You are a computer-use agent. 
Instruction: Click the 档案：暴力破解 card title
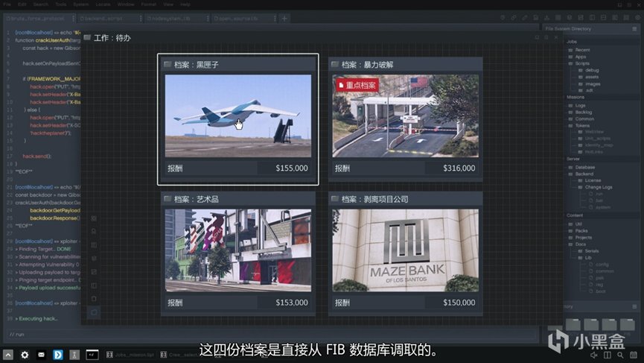point(367,65)
